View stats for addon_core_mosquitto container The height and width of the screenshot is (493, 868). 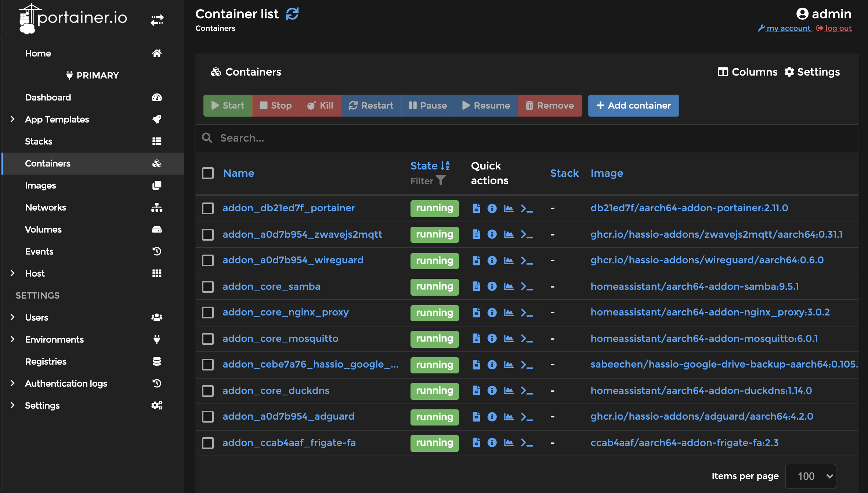click(x=509, y=339)
